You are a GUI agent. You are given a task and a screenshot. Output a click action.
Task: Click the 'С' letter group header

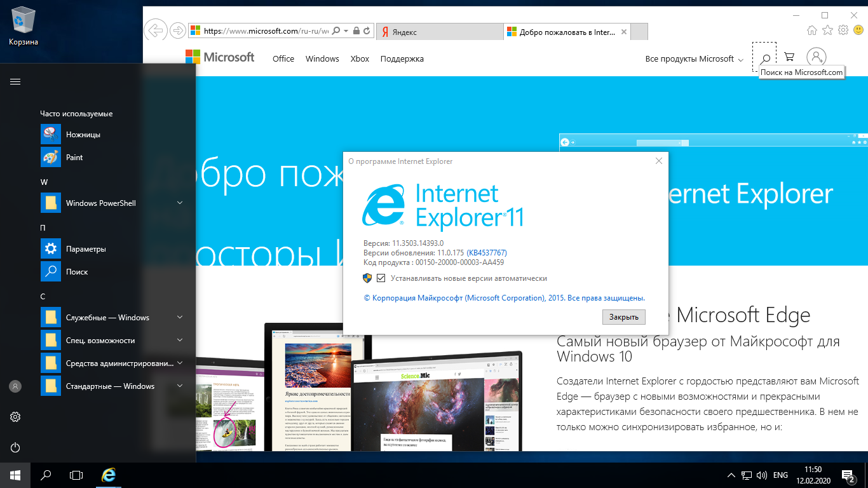pyautogui.click(x=43, y=296)
